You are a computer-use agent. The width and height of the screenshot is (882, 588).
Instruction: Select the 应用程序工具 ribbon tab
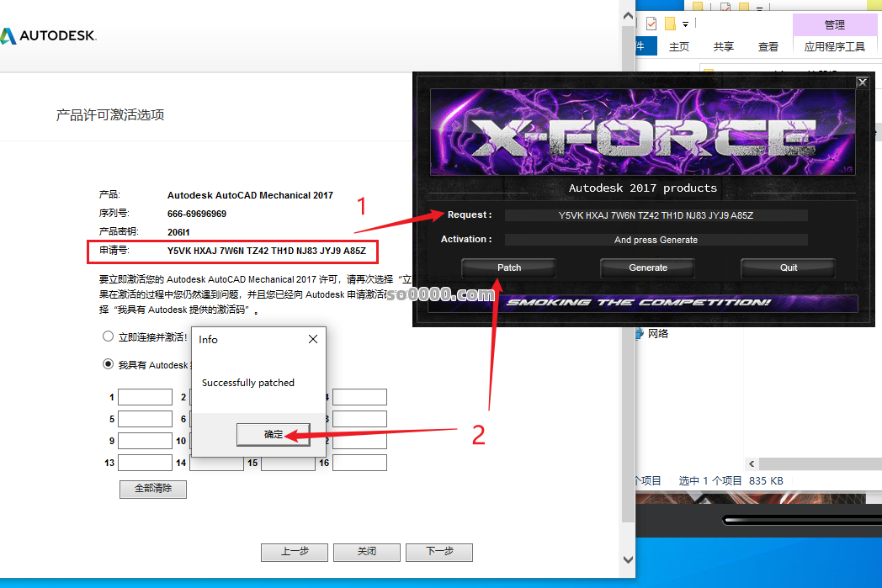(835, 46)
